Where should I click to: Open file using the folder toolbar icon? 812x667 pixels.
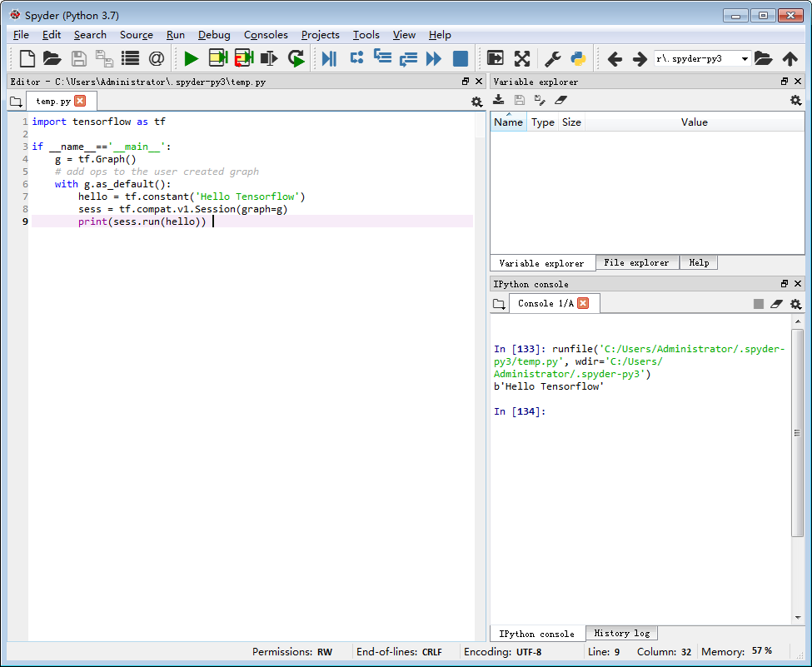click(x=52, y=58)
